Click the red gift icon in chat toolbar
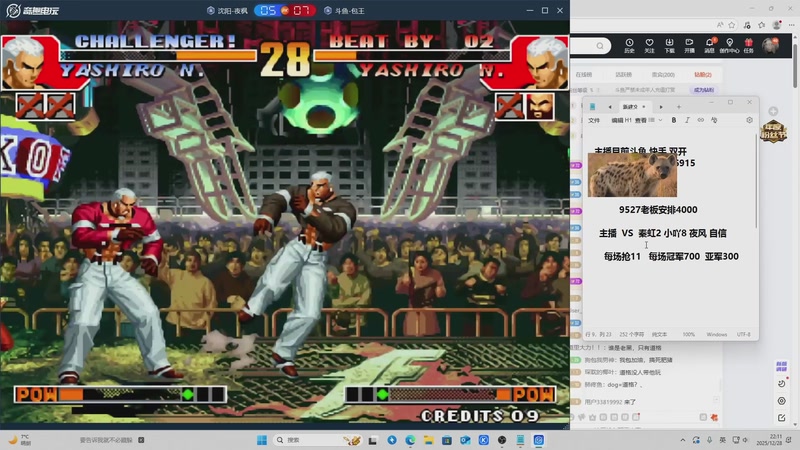This screenshot has width=800, height=450. click(714, 417)
